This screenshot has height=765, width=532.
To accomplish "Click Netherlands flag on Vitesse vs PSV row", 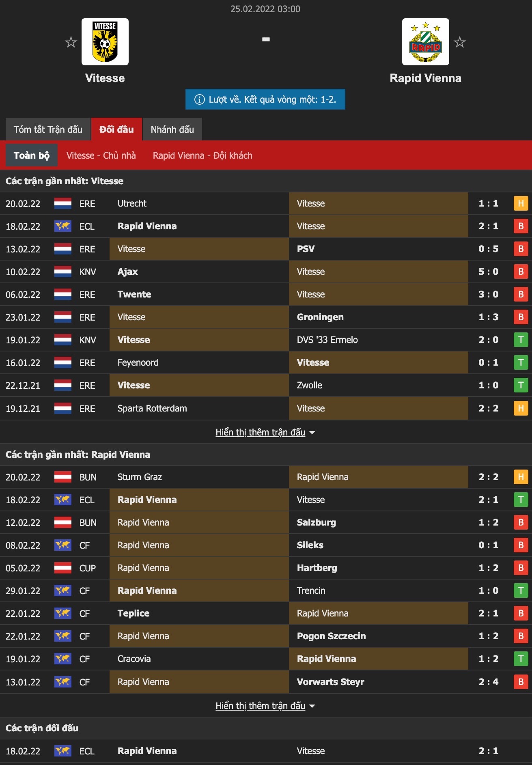I will (x=63, y=249).
